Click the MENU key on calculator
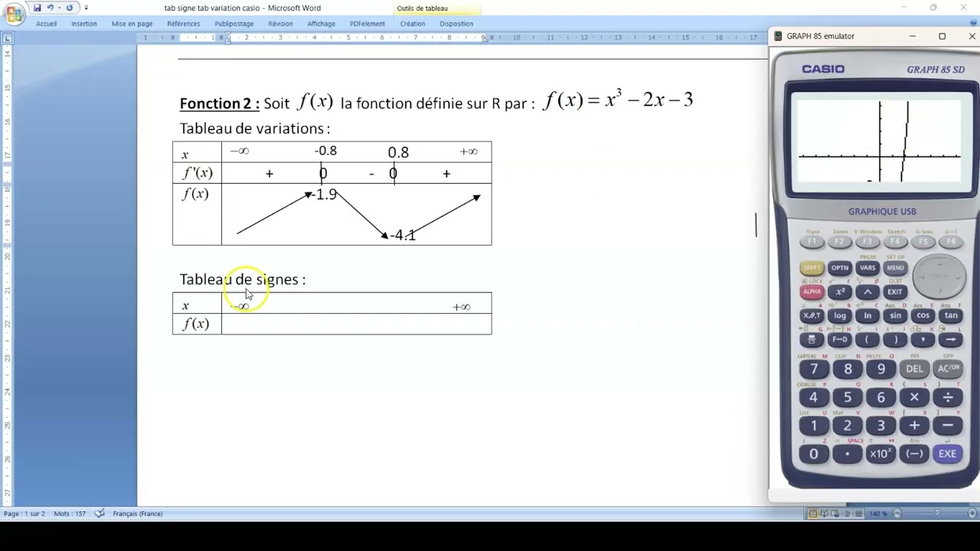The width and height of the screenshot is (980, 551). point(895,268)
